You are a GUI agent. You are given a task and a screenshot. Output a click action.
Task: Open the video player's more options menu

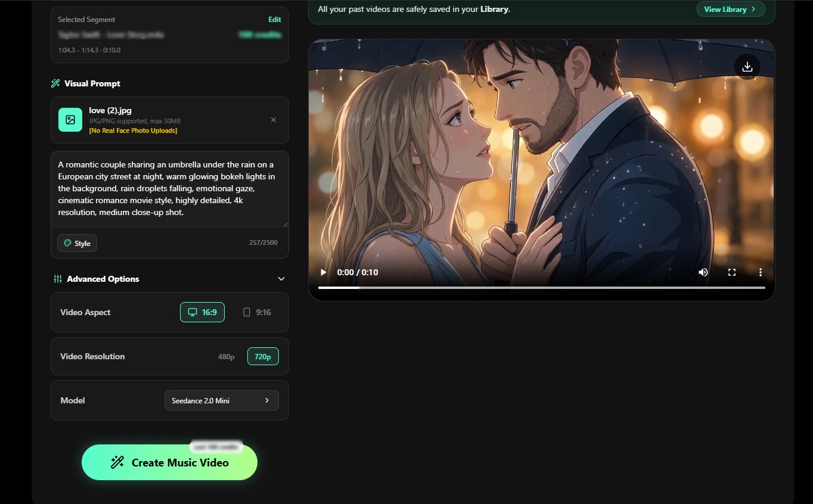click(761, 272)
